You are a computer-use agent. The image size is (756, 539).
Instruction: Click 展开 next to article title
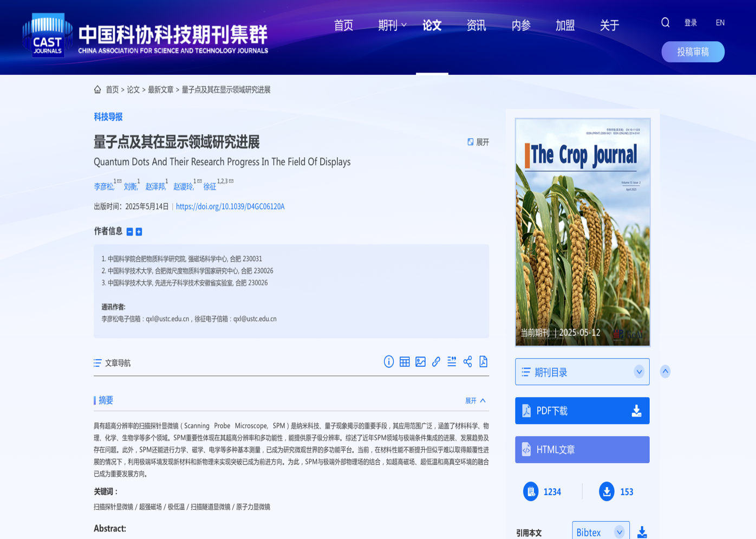pos(478,142)
